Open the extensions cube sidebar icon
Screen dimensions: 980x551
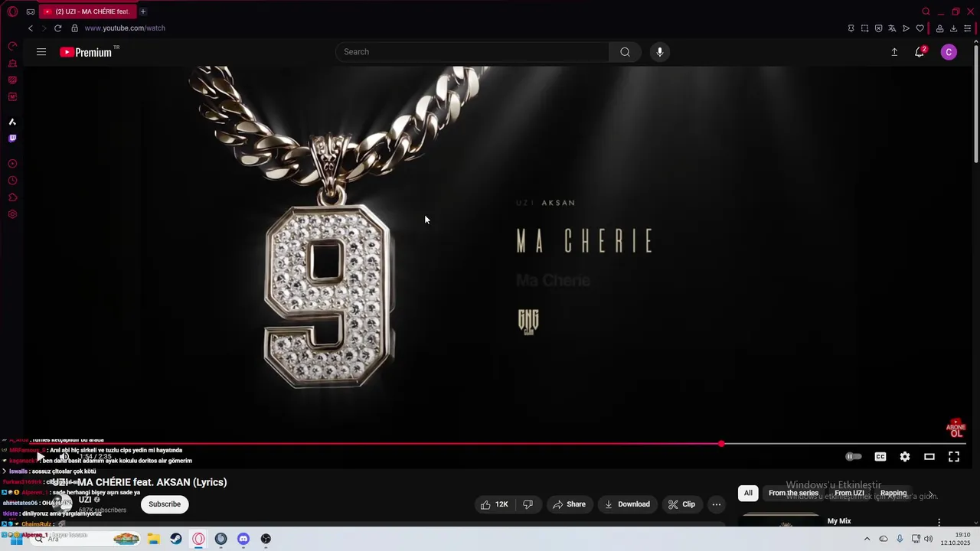(x=12, y=197)
